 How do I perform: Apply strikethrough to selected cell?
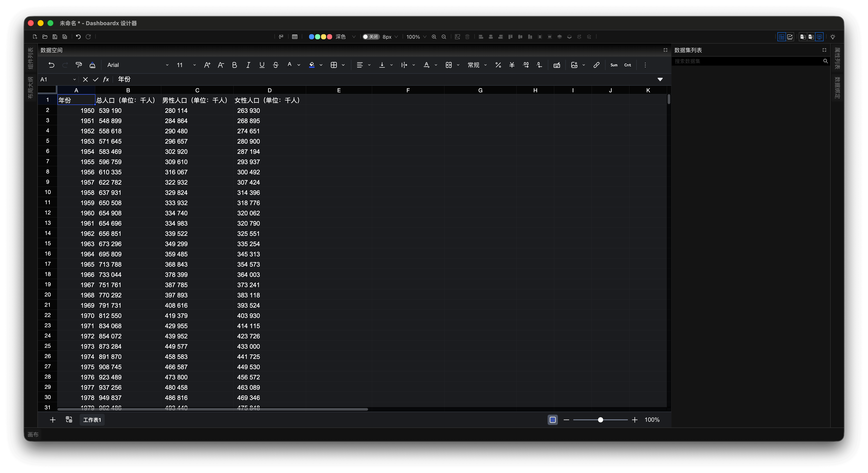pos(276,65)
